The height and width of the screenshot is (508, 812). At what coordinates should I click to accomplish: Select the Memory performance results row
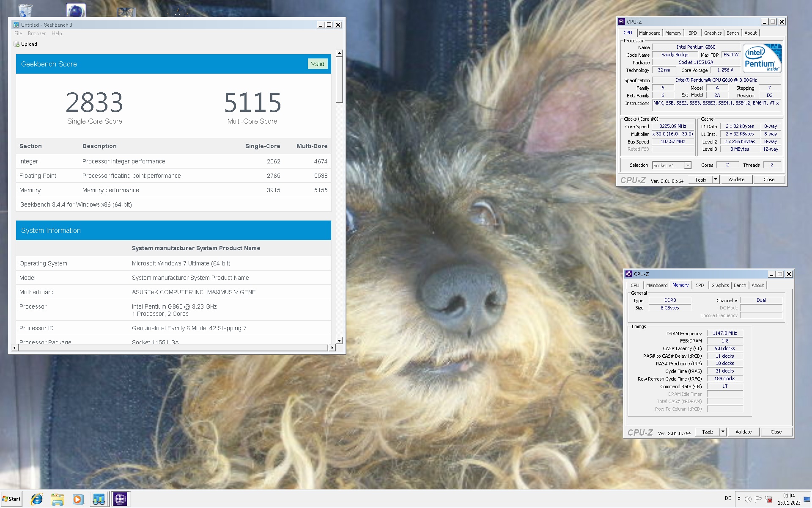(x=173, y=190)
